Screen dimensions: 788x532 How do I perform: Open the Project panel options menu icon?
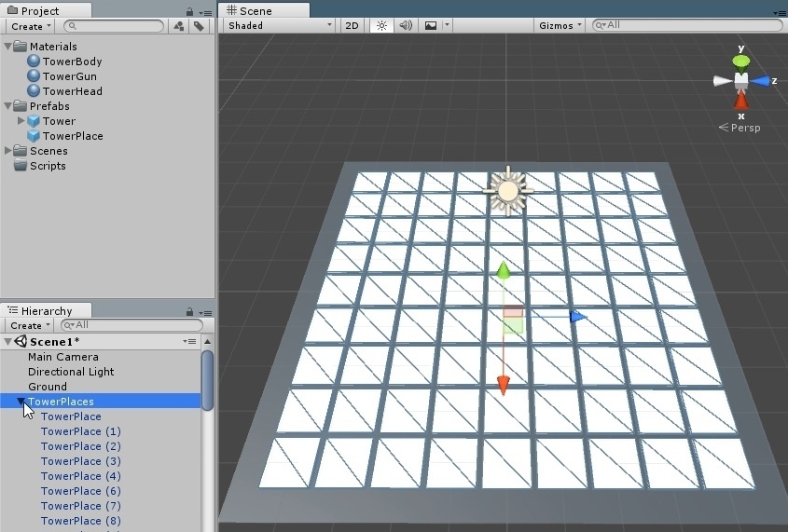coord(205,12)
